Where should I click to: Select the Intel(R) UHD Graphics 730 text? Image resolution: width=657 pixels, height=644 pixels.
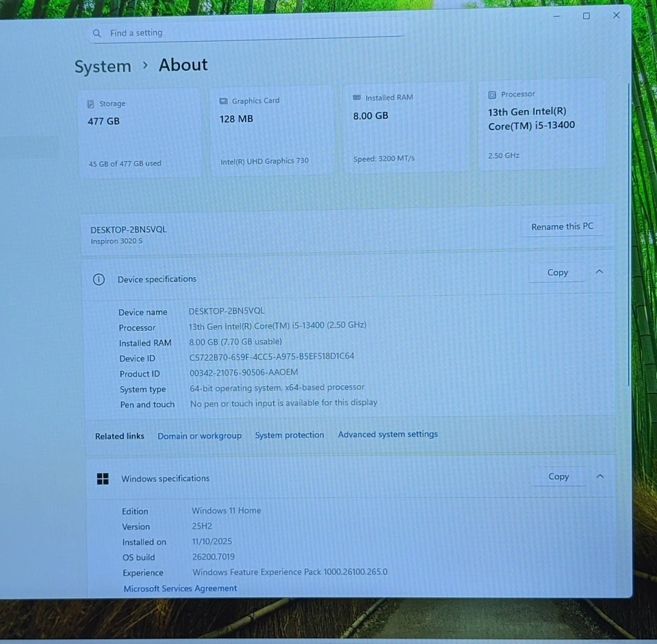(x=264, y=161)
